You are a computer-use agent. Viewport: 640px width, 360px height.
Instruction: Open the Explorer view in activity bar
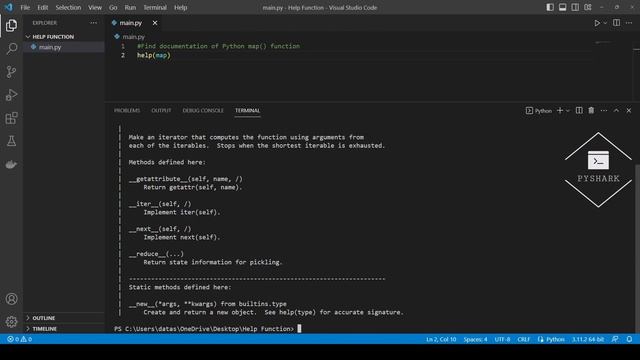11,25
